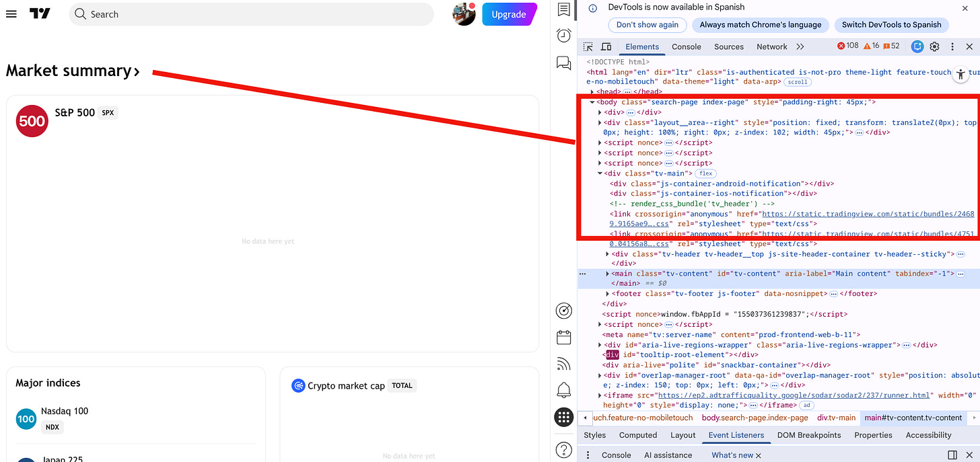Select the Styles pane tab
980x462 pixels.
tap(594, 435)
